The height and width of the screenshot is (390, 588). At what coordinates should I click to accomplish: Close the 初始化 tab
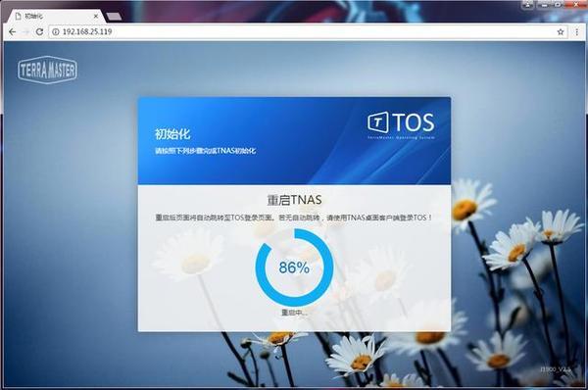point(96,16)
